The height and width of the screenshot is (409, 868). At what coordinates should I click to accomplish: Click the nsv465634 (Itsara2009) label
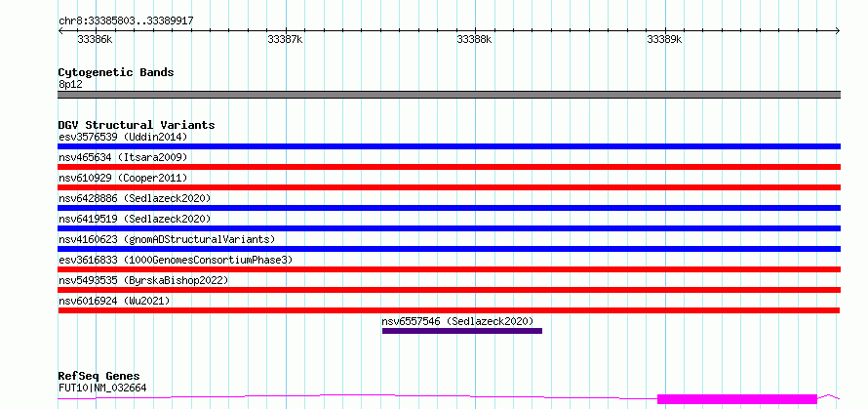point(123,157)
